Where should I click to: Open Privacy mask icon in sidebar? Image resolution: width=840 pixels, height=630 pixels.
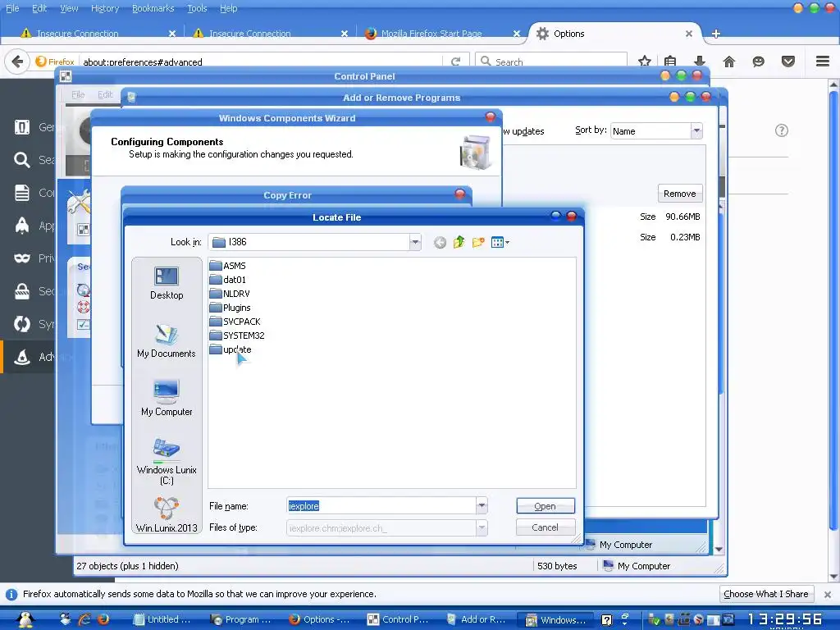(22, 258)
